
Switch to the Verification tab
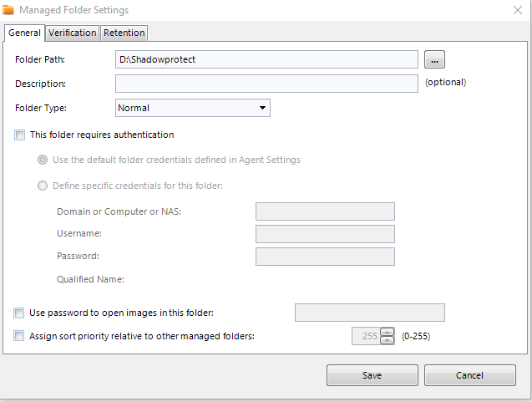tap(73, 33)
